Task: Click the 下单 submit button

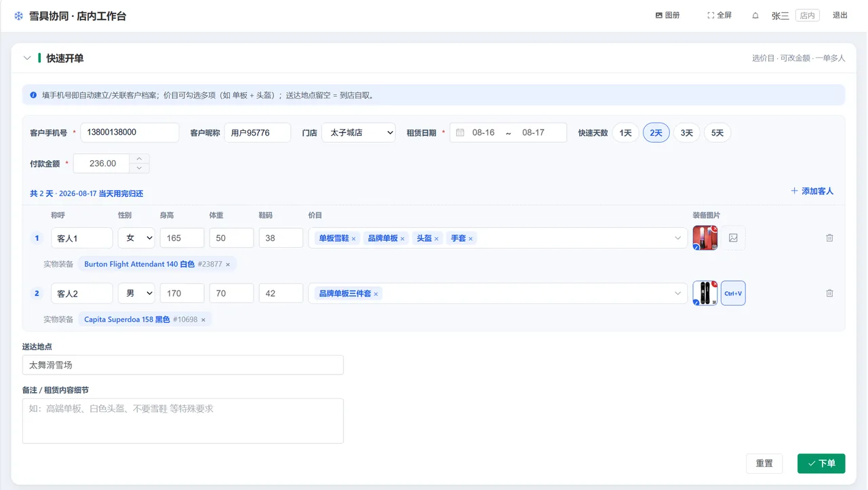Action: (x=821, y=464)
